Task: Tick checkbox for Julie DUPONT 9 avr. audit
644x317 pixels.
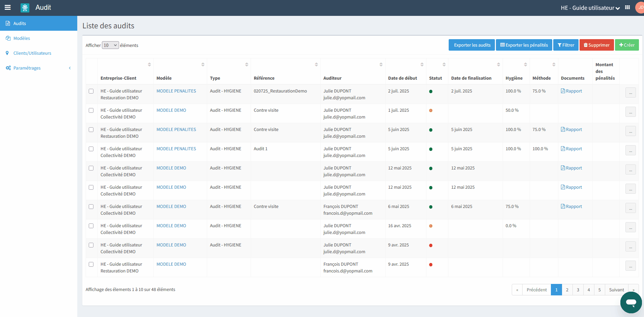Action: coord(91,245)
